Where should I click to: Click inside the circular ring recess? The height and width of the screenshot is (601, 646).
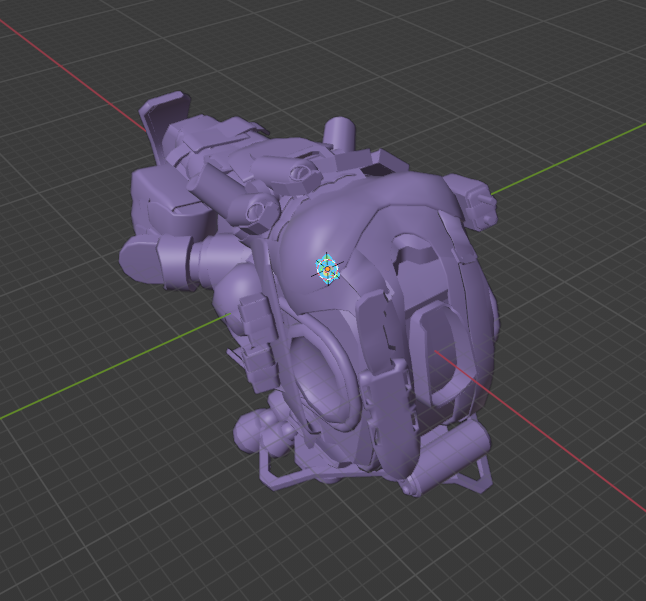point(321,379)
